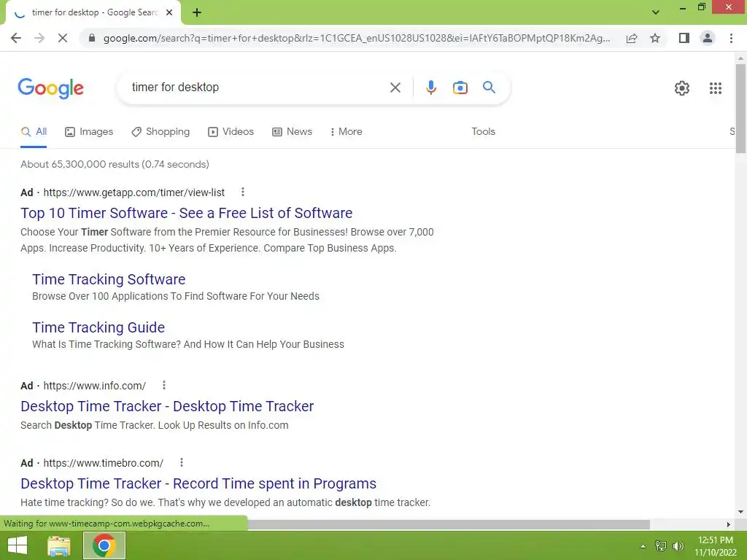747x560 pixels.
Task: Click the https://www.getapp.com/timer/view-list URL text
Action: coord(134,192)
